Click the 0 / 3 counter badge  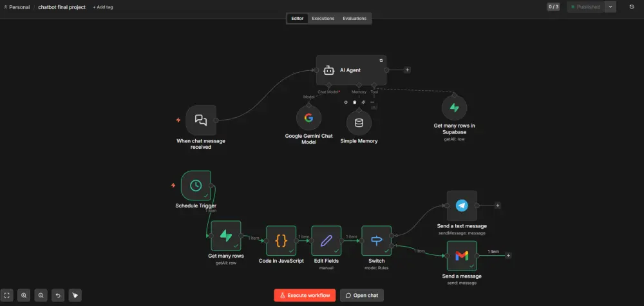[553, 7]
